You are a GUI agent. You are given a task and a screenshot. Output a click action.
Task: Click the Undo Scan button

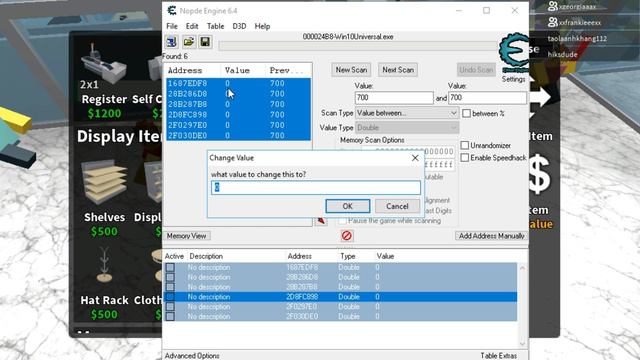click(x=476, y=70)
